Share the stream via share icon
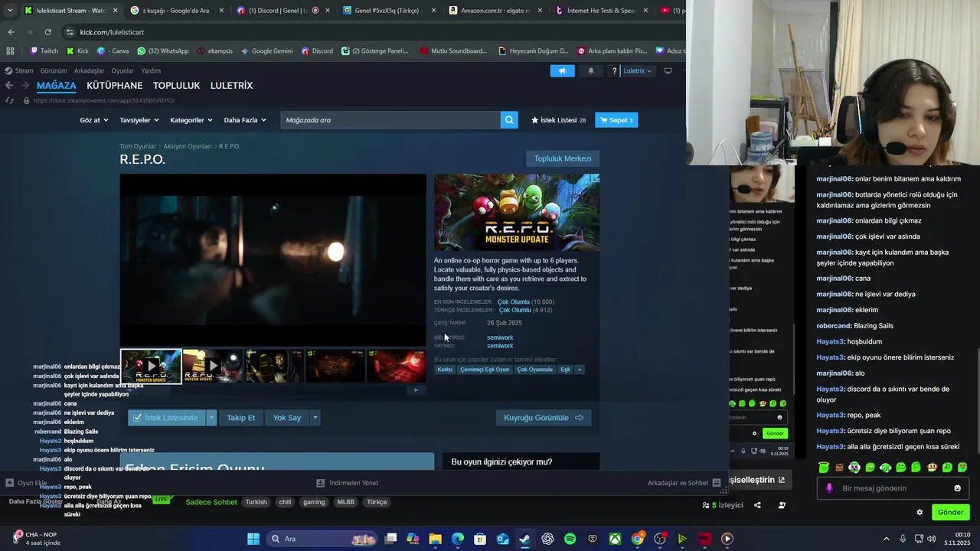Screen dimensions: 980x551 tap(757, 505)
